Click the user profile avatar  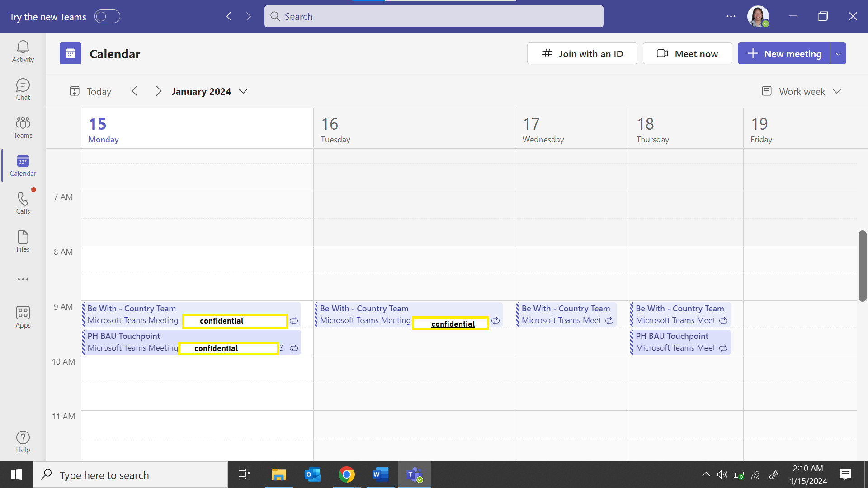758,16
